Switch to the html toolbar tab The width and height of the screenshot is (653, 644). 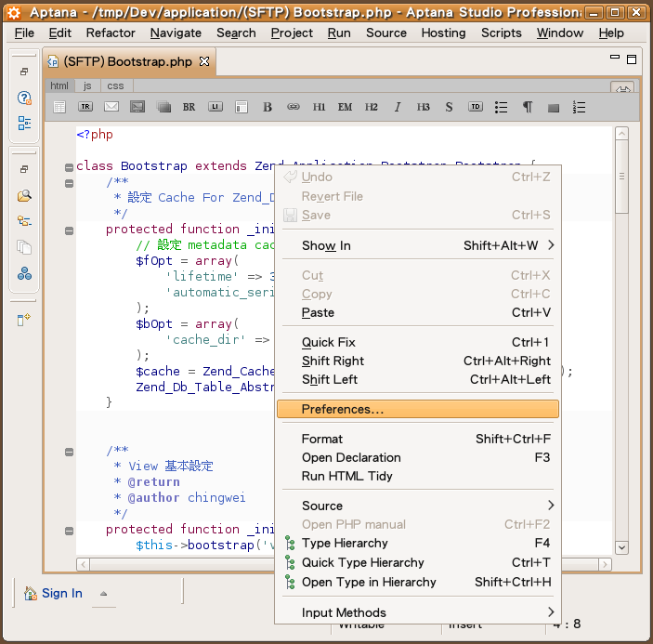point(59,85)
